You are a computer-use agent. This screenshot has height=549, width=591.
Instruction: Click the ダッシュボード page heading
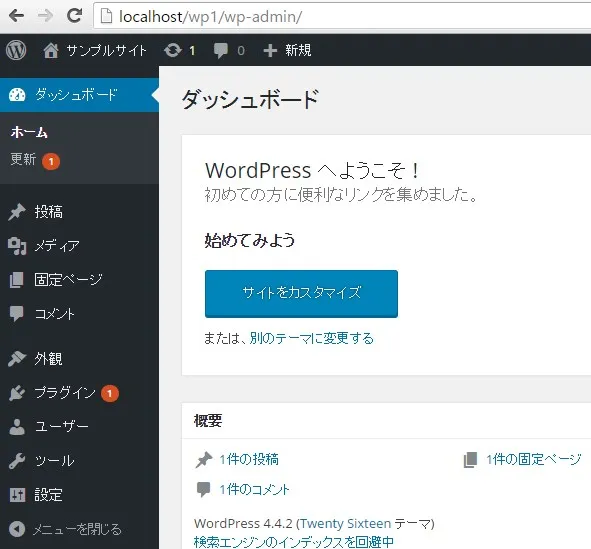pos(250,100)
